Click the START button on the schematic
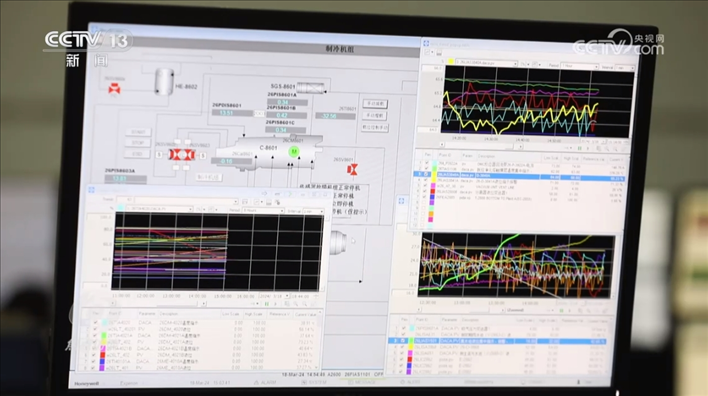 (x=138, y=132)
